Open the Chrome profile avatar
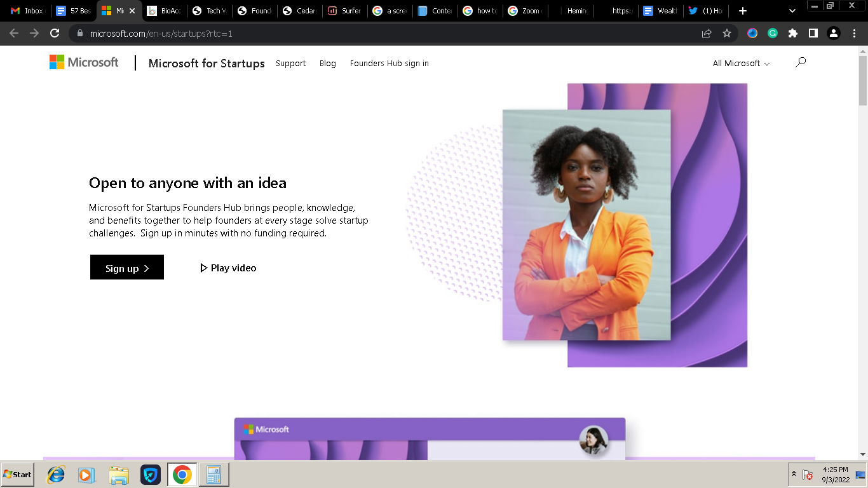This screenshot has height=488, width=868. tap(834, 33)
